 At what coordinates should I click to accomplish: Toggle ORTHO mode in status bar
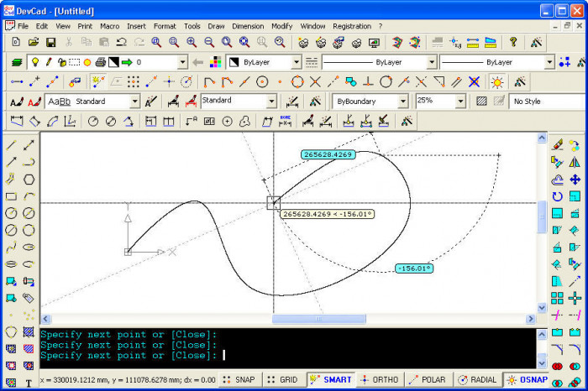click(378, 380)
